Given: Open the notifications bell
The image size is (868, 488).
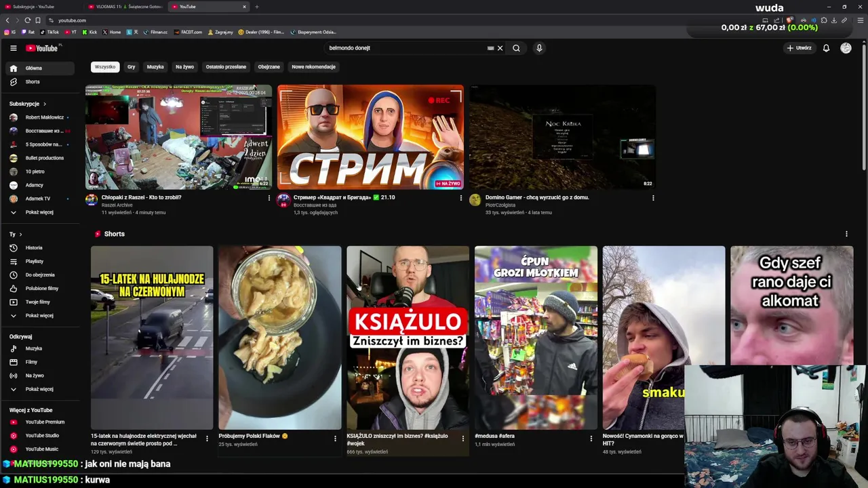Looking at the screenshot, I should click(x=826, y=48).
